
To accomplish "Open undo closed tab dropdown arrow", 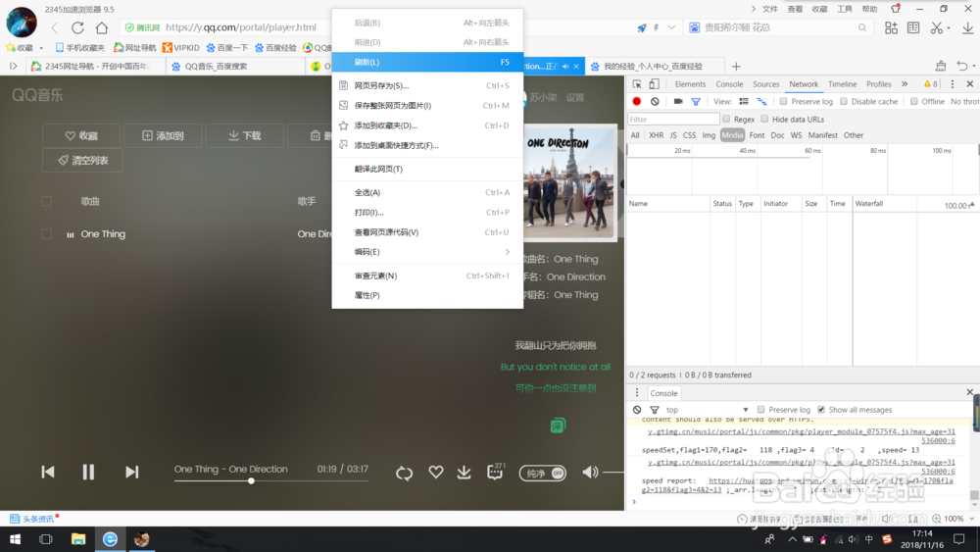I will click(974, 67).
